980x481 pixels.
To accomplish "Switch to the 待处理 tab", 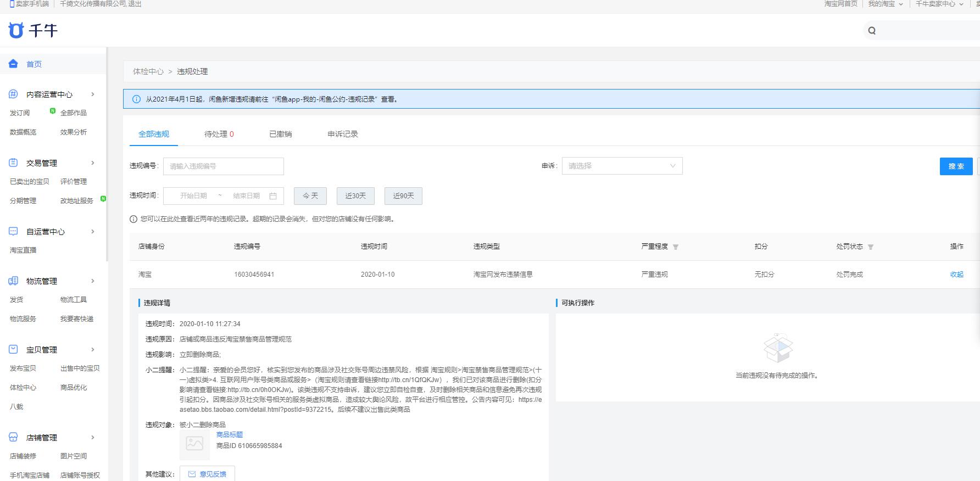I will pos(219,134).
